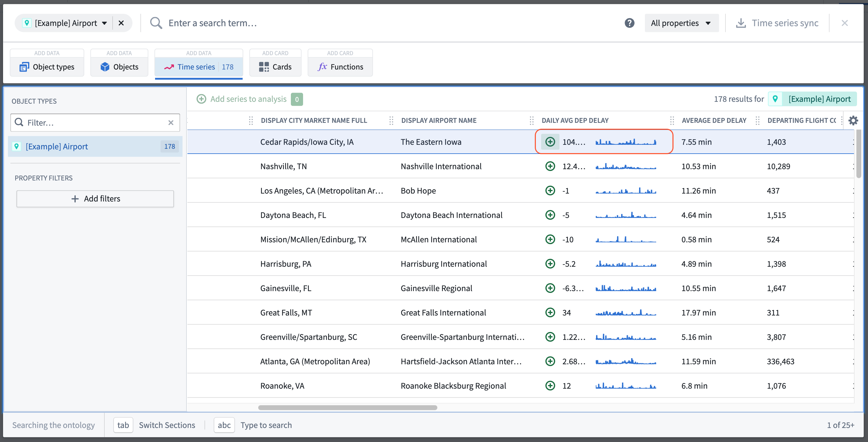Open table column settings gear
Viewport: 868px width, 442px height.
point(853,120)
